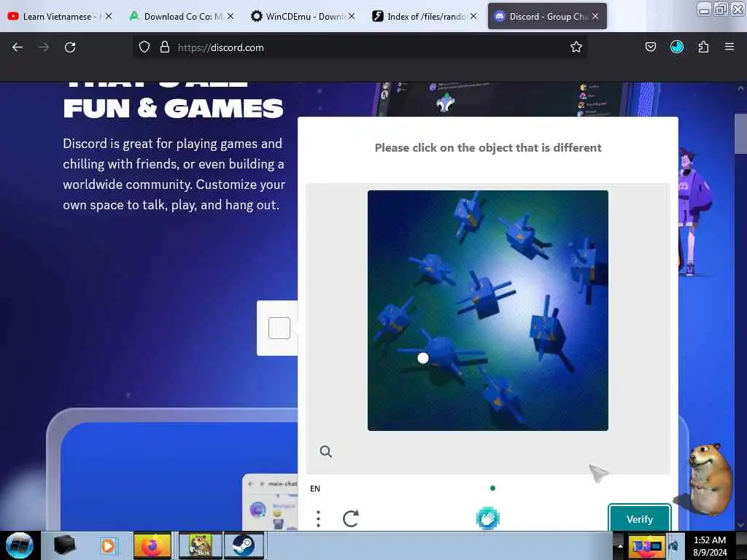Open the tracking protection shield icon
Screen dimensions: 747x560
(144, 47)
